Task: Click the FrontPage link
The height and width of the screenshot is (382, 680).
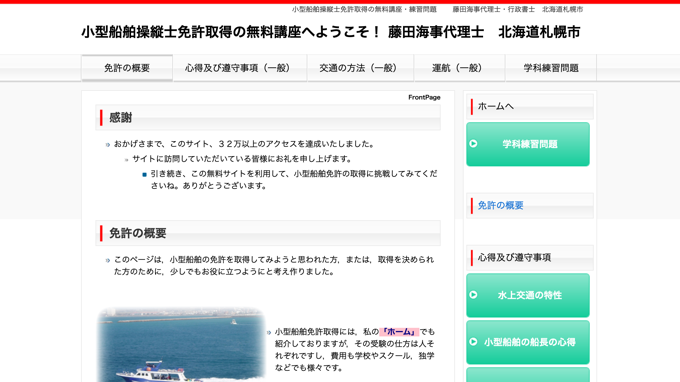Action: tap(424, 98)
